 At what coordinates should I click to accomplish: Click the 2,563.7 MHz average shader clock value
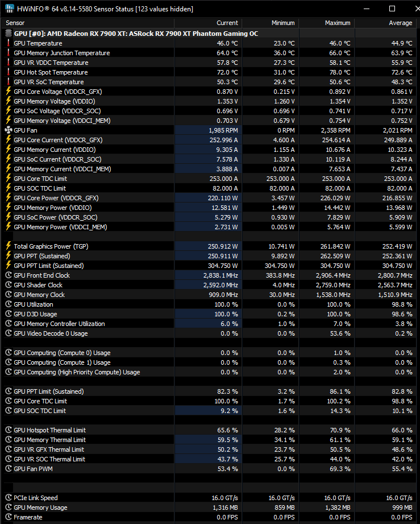[396, 285]
